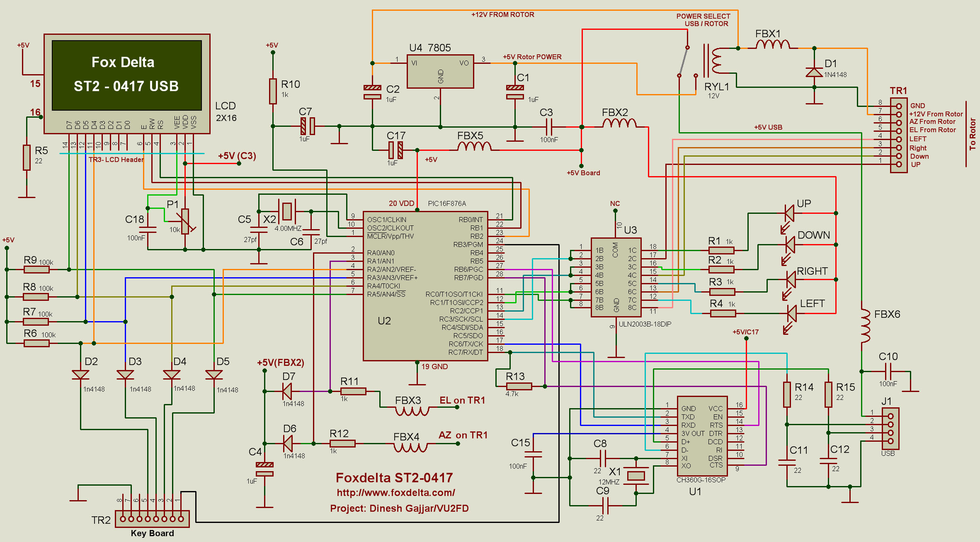Click the ULN2003 U3 driver chip
Viewport: 980px width, 542px height.
pos(616,277)
